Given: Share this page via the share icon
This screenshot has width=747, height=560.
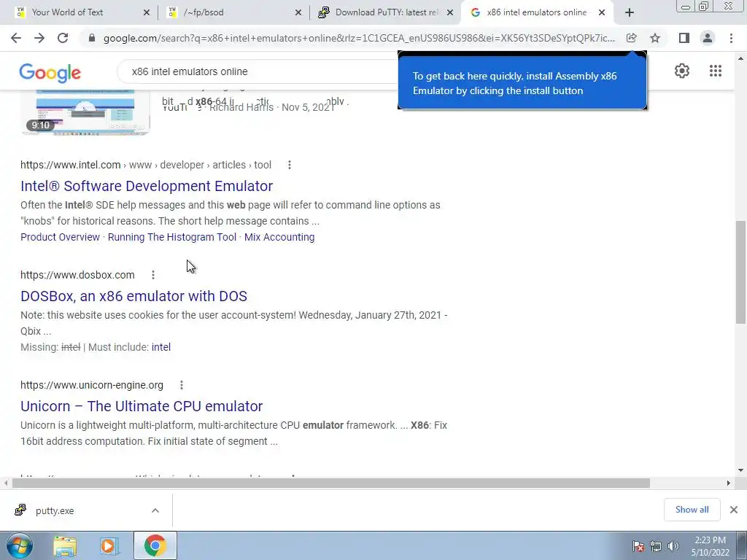Looking at the screenshot, I should pyautogui.click(x=631, y=38).
